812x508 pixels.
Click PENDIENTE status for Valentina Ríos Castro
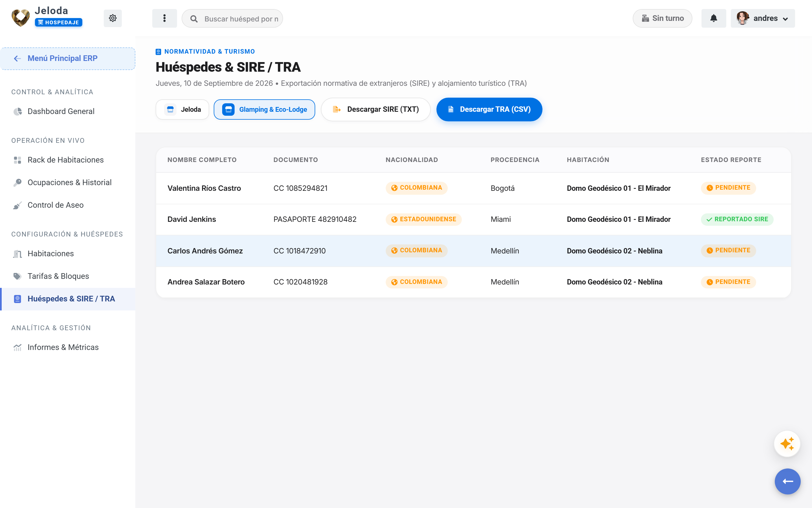tap(728, 188)
